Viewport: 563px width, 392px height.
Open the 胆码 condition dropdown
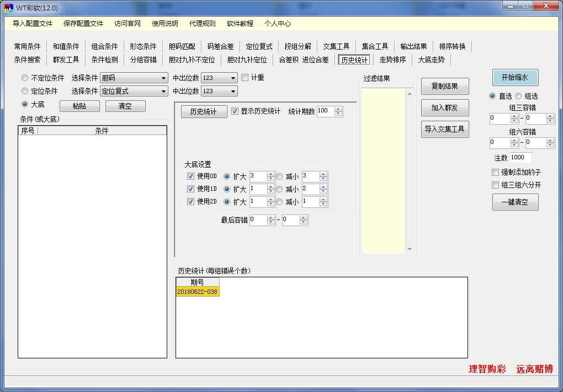point(164,77)
